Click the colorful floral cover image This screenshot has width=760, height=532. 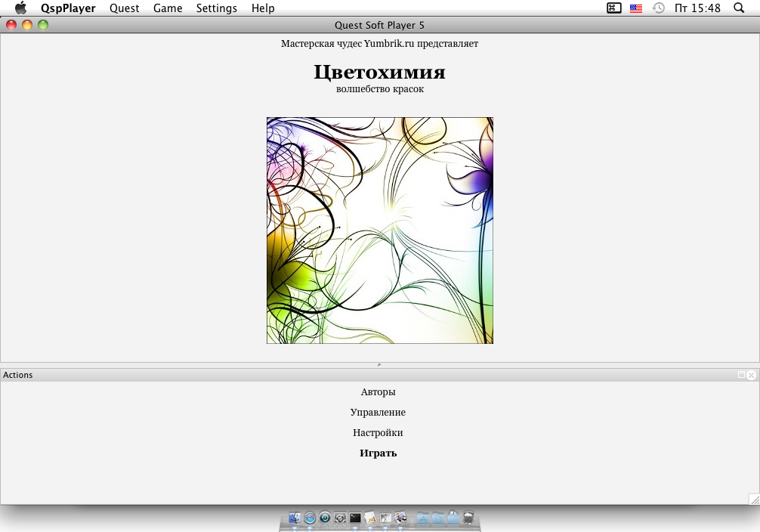[379, 230]
